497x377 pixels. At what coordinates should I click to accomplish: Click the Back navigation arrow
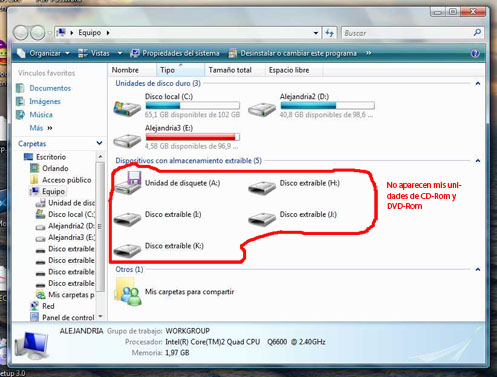(21, 33)
